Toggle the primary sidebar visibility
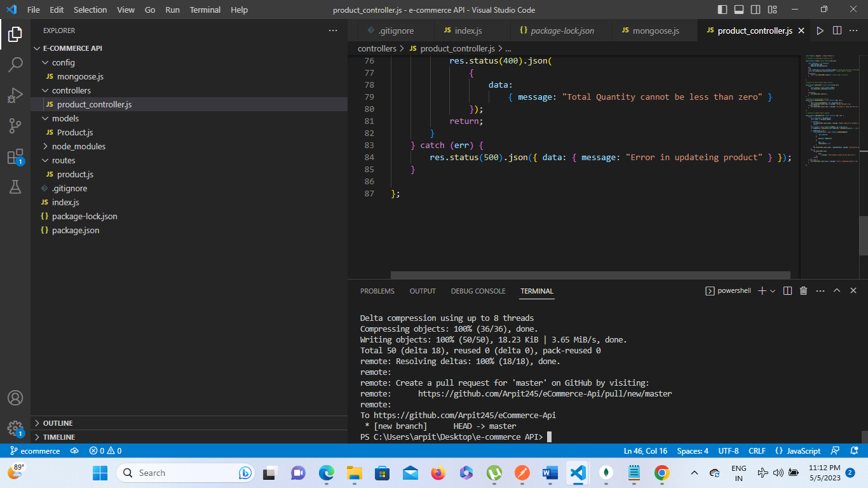This screenshot has height=488, width=868. 722,10
